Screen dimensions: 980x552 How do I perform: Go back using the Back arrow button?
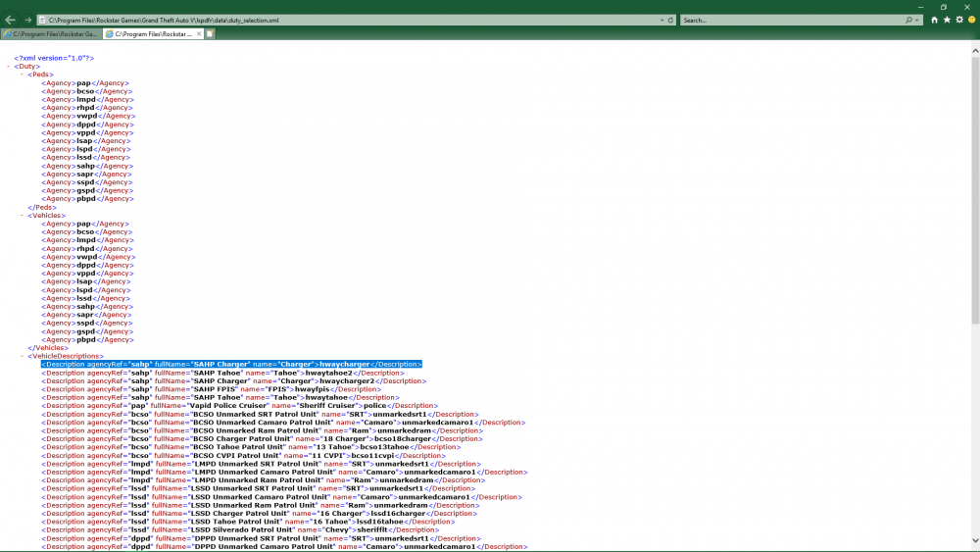click(x=10, y=20)
